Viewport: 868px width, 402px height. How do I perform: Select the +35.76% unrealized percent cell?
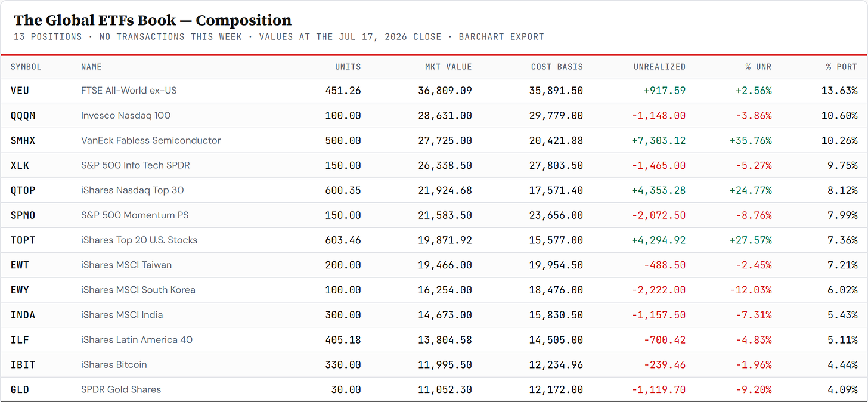click(751, 141)
